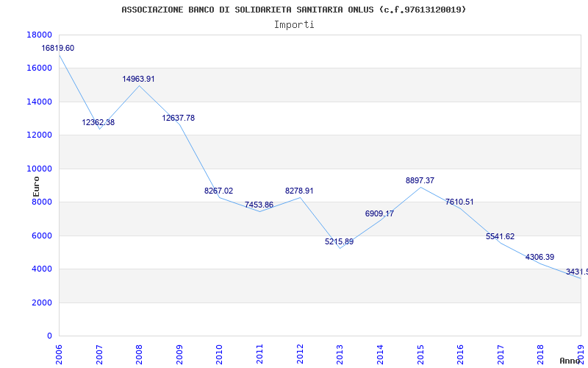Select the 5215.89 low point label
The height and width of the screenshot is (368, 588).
[340, 241]
